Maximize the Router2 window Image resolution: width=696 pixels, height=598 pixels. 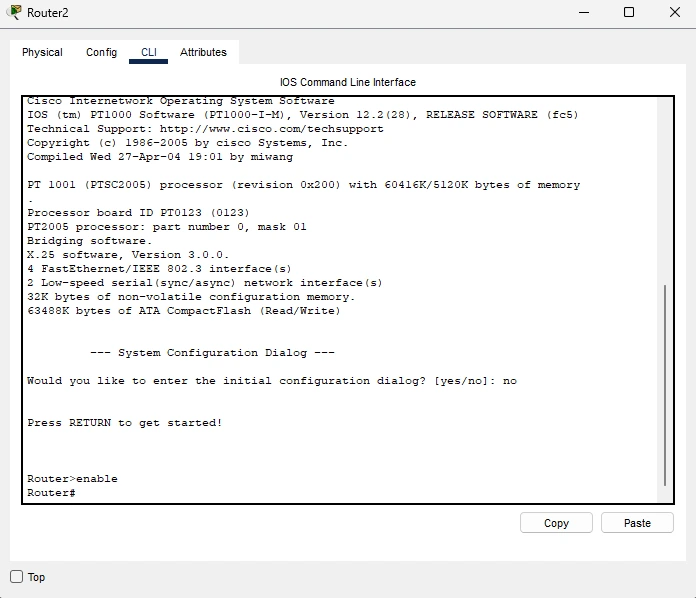[x=629, y=13]
